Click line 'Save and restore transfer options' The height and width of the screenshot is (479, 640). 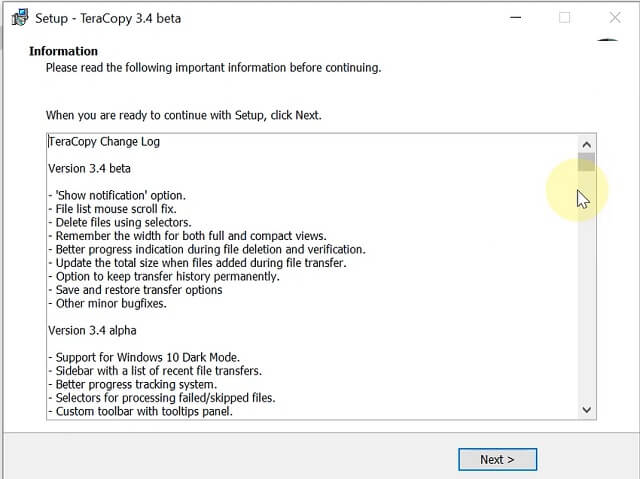pos(135,290)
